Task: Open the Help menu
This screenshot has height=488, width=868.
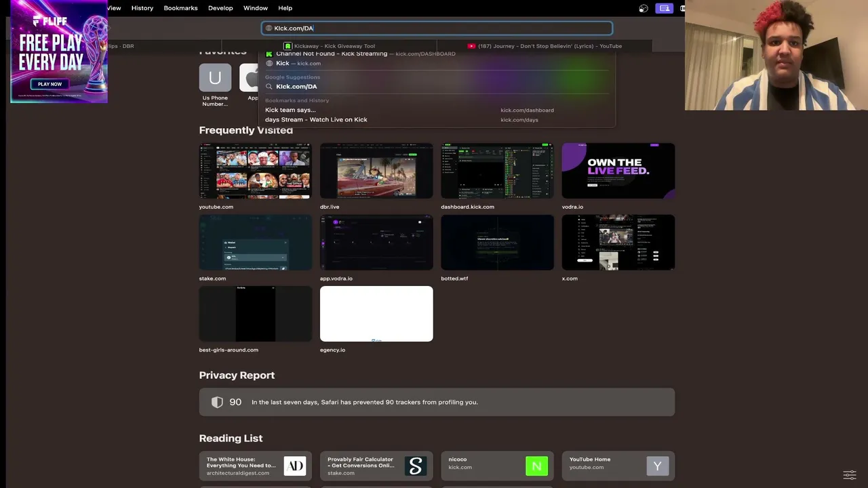Action: click(x=285, y=8)
